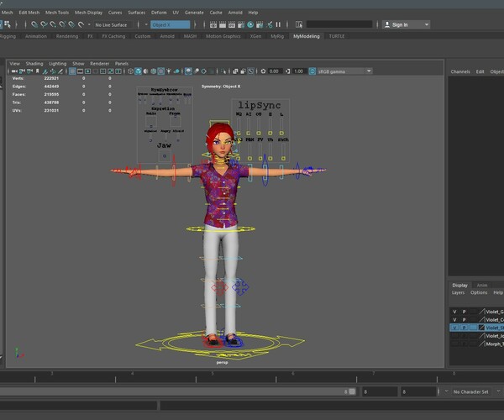
Task: Click Options in the layer editor
Action: [479, 292]
